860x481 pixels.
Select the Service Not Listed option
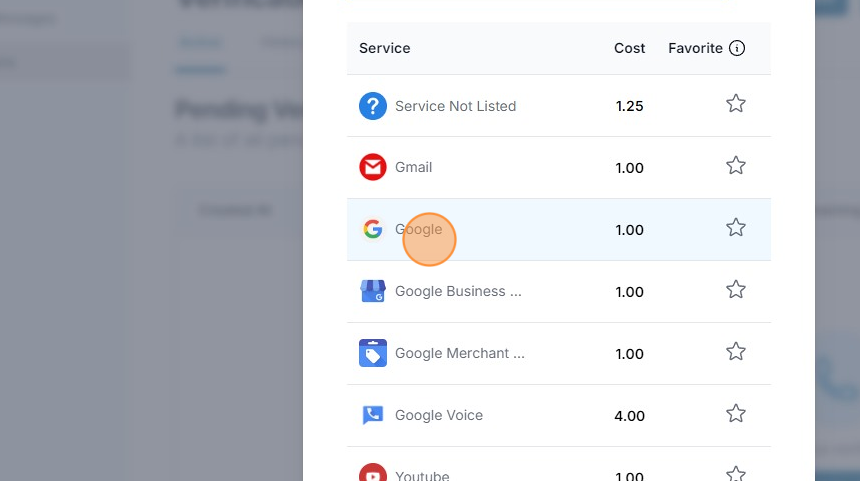coord(455,106)
